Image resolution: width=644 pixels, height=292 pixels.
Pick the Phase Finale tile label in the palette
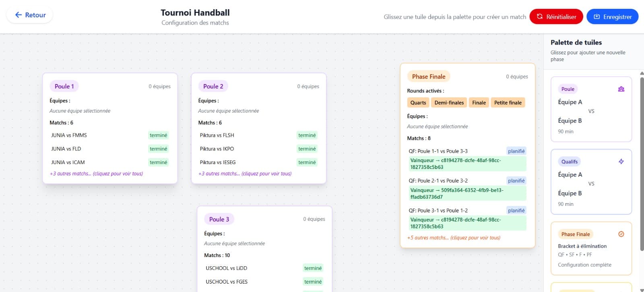click(576, 234)
